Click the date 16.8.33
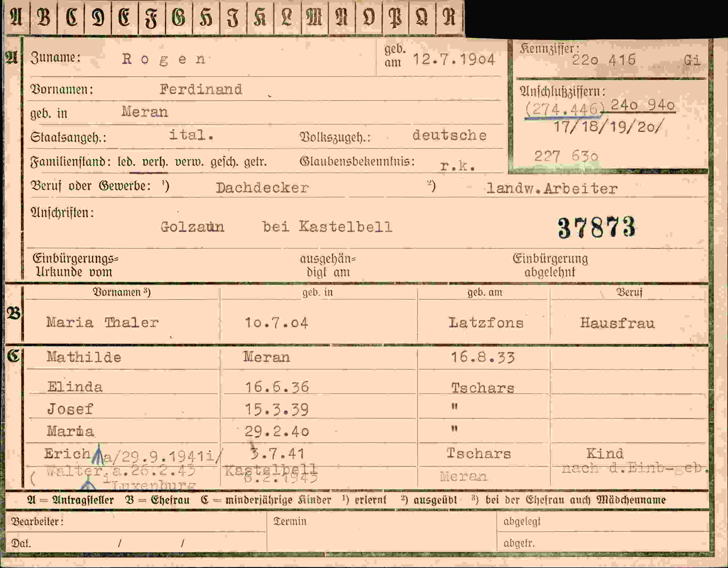This screenshot has width=728, height=568. (483, 358)
